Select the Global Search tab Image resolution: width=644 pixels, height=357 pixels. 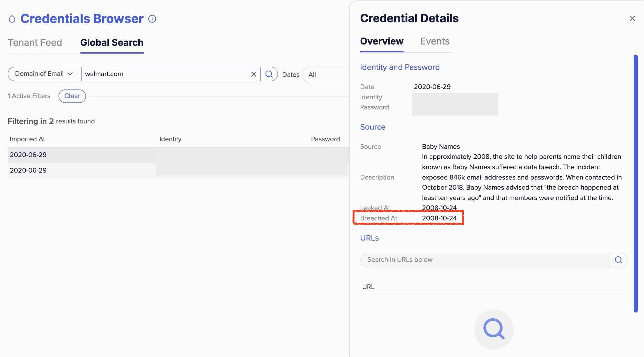pyautogui.click(x=112, y=42)
